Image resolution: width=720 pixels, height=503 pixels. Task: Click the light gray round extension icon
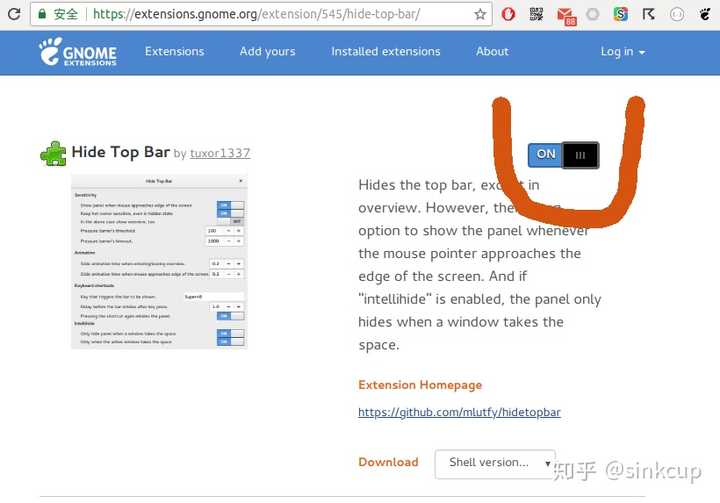tap(676, 15)
